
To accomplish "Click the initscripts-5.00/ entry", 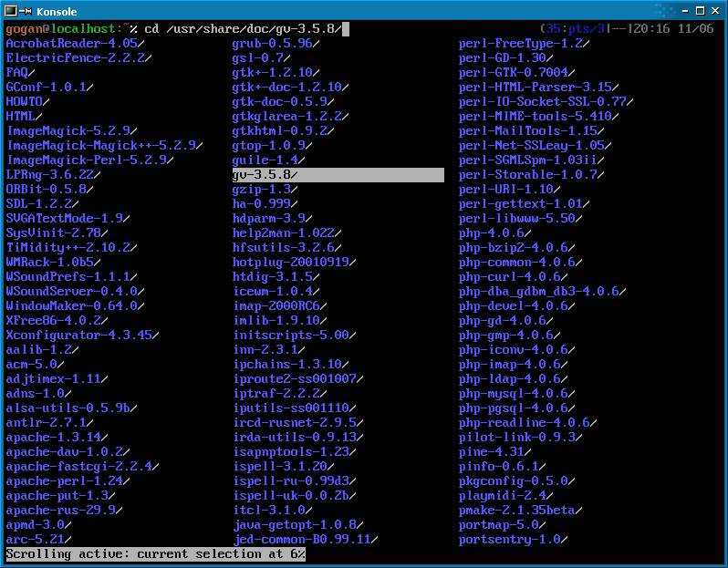I will (x=294, y=336).
